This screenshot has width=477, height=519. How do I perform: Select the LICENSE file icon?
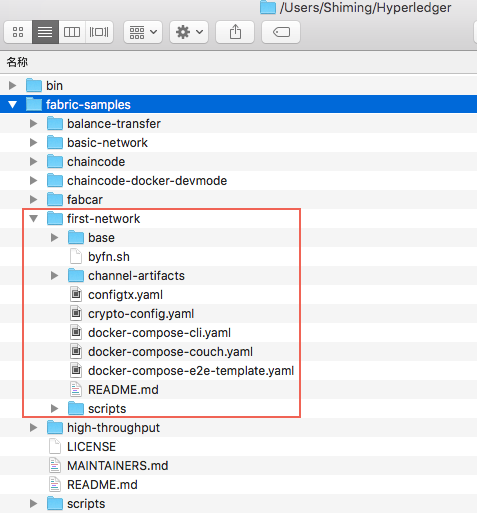(x=55, y=447)
